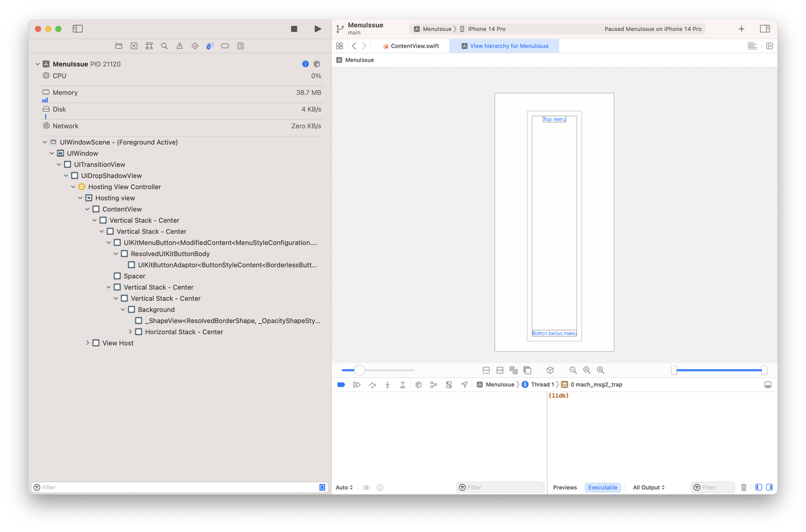The image size is (806, 532).
Task: Expand View Host in the hierarchy
Action: 87,343
